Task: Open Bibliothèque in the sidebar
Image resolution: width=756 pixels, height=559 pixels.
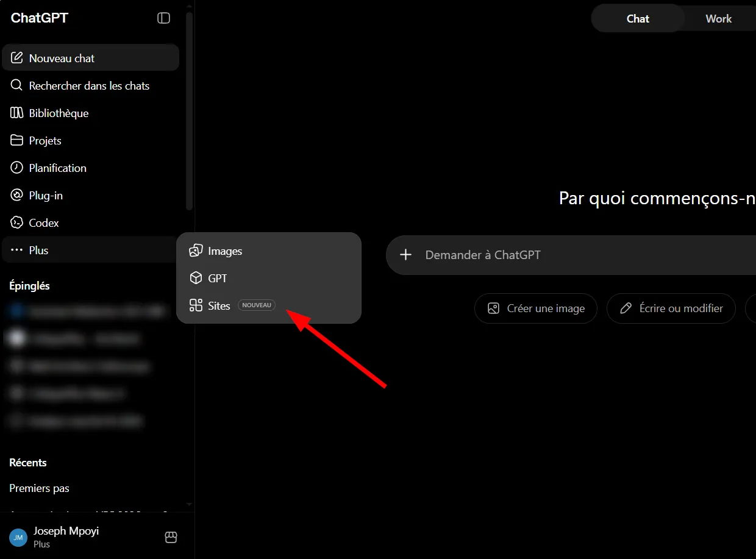Action: click(91, 113)
